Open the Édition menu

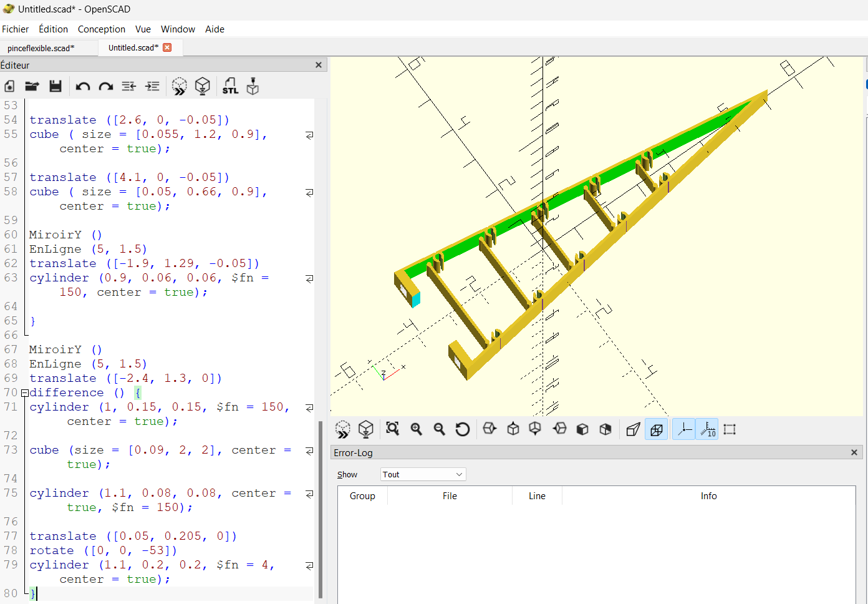pos(54,29)
